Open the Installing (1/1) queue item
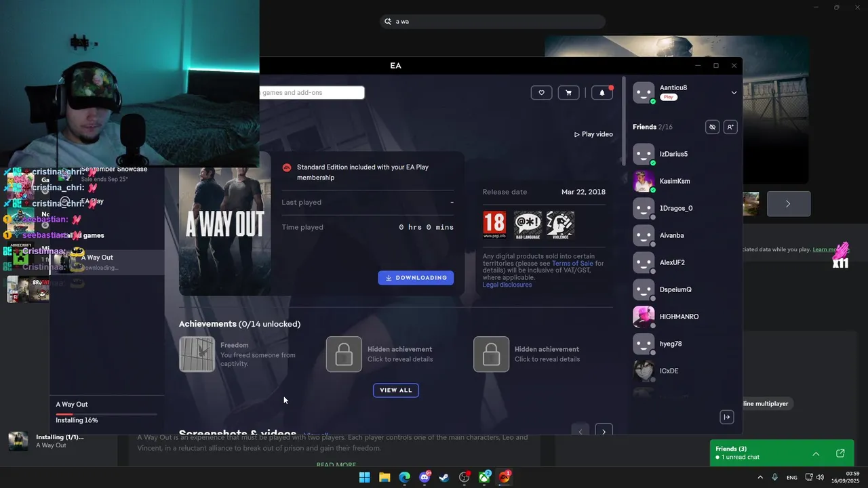The width and height of the screenshot is (868, 488). pos(47,441)
